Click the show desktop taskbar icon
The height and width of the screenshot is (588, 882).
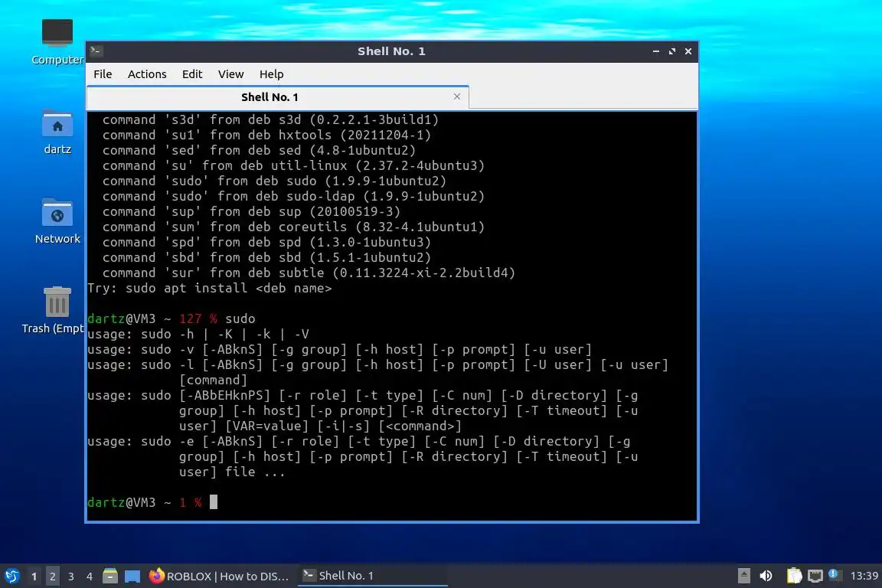point(132,576)
